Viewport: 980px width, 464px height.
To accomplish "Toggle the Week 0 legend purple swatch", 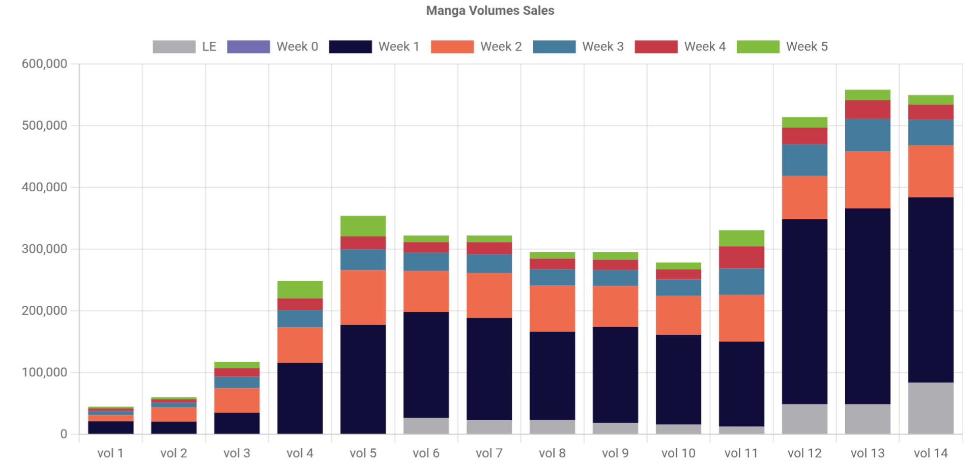I will click(248, 47).
